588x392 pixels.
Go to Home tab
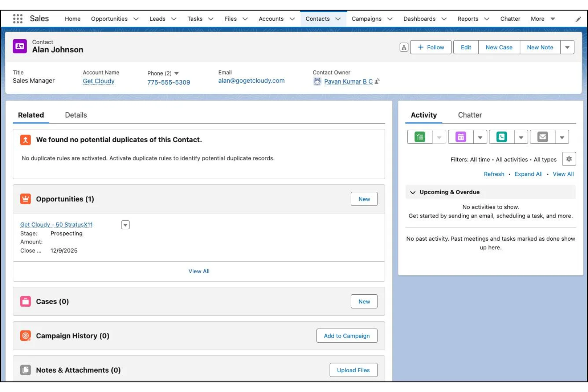(73, 19)
